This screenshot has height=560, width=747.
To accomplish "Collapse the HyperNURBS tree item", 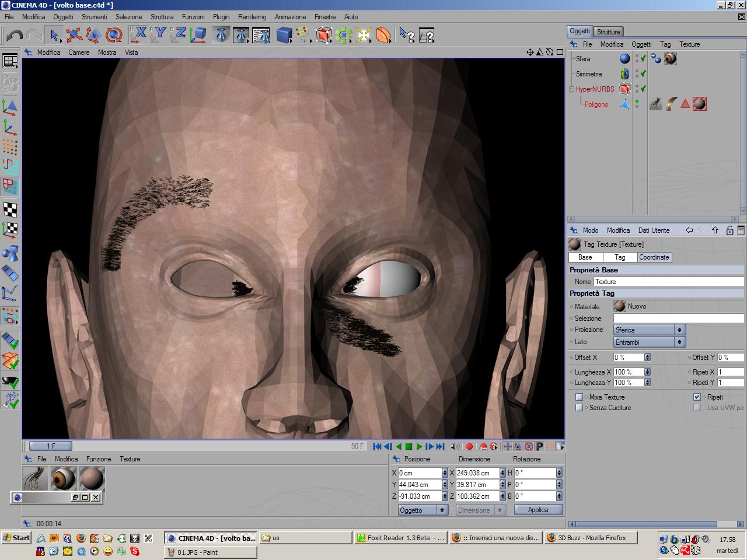I will pyautogui.click(x=572, y=89).
